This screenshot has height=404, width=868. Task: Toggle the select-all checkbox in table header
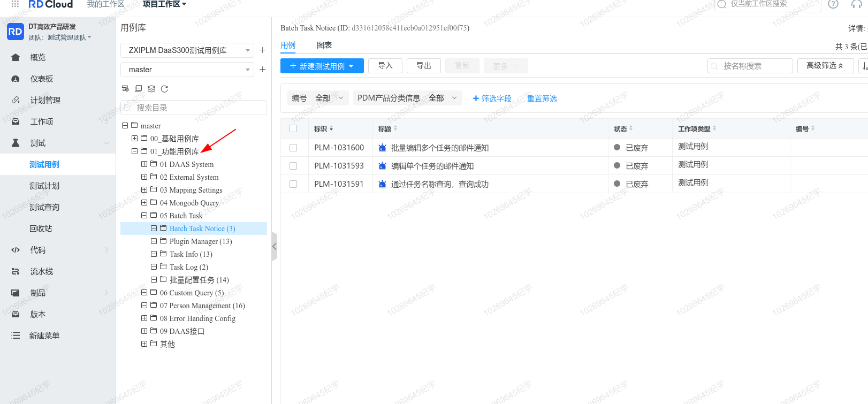(293, 128)
